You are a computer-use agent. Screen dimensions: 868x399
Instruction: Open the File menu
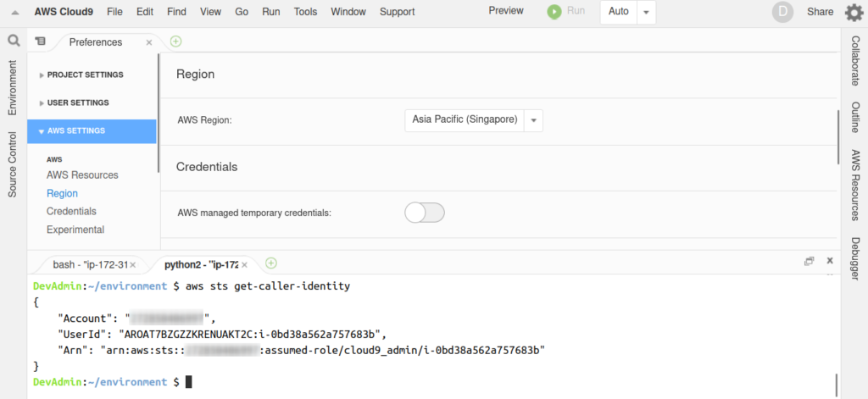[x=114, y=12]
